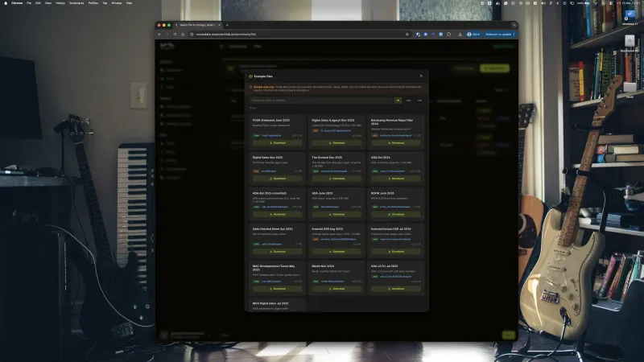Filter example files by csv type
This screenshot has height=362, width=644.
click(x=408, y=101)
